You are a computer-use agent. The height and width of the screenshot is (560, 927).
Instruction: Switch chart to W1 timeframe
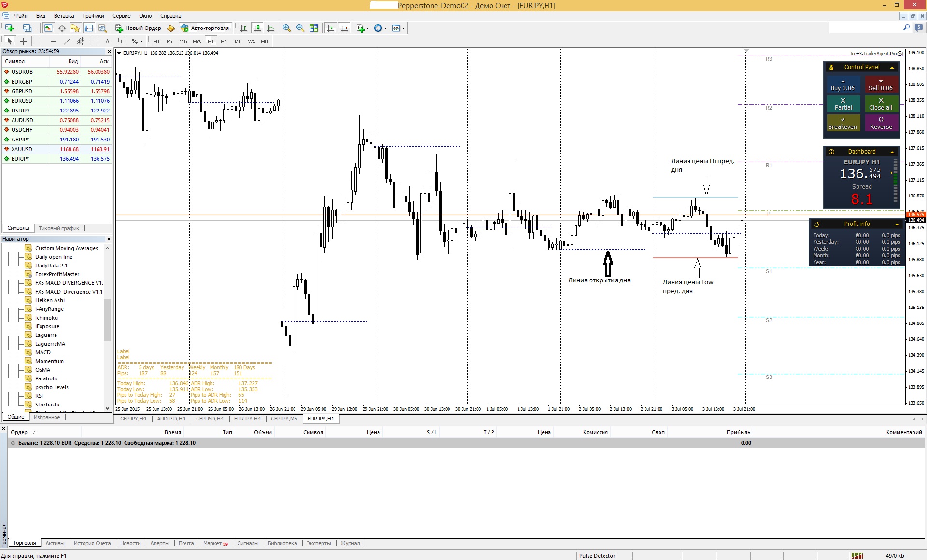tap(252, 41)
